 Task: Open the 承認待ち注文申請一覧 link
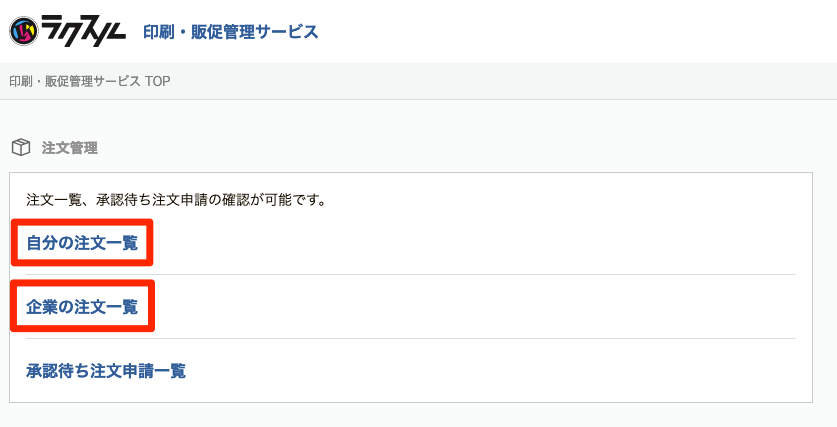tap(106, 370)
